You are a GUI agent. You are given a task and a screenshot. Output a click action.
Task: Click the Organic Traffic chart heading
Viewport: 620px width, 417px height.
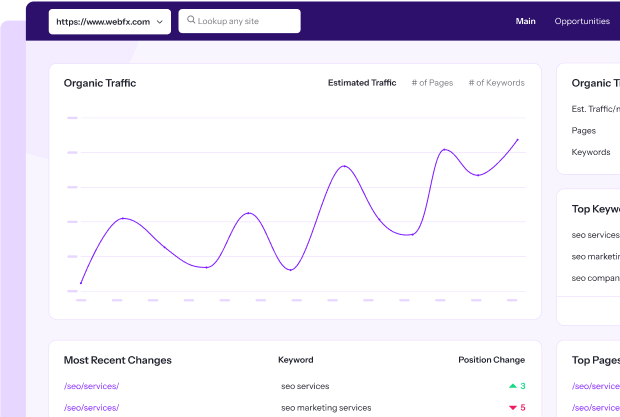(x=100, y=83)
